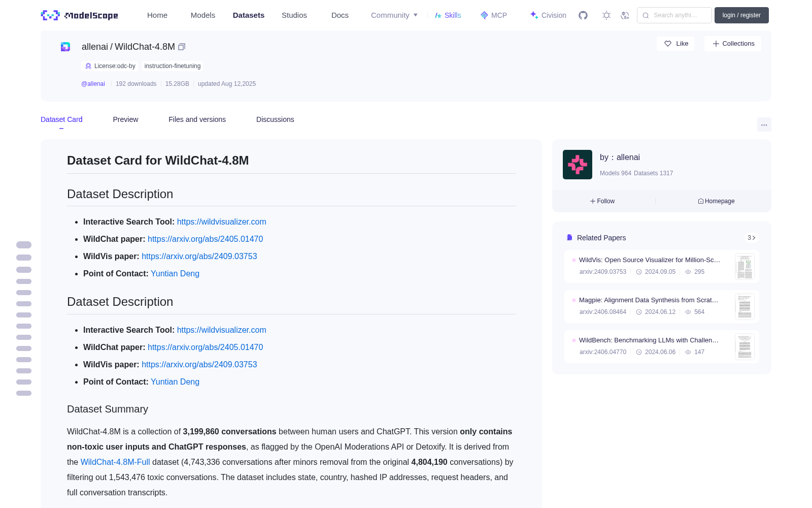The image size is (812, 508).
Task: Open the MCP page in navbar
Action: tap(494, 15)
